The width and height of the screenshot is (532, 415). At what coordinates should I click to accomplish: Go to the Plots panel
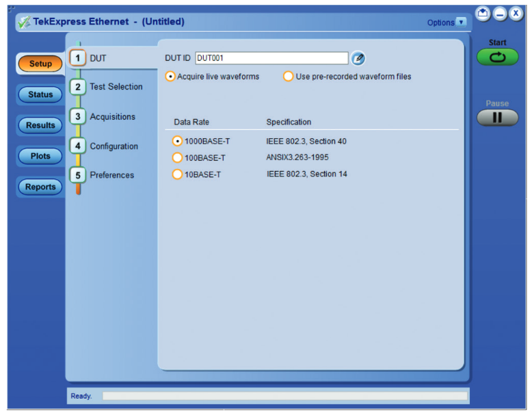click(40, 156)
